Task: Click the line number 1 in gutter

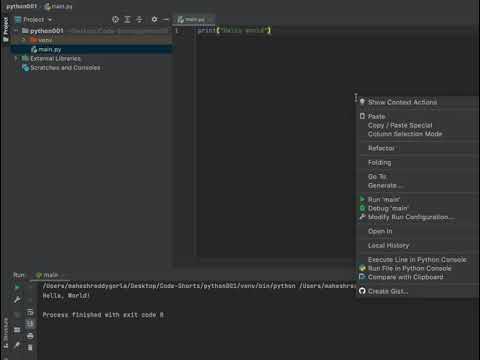Action: click(x=177, y=30)
